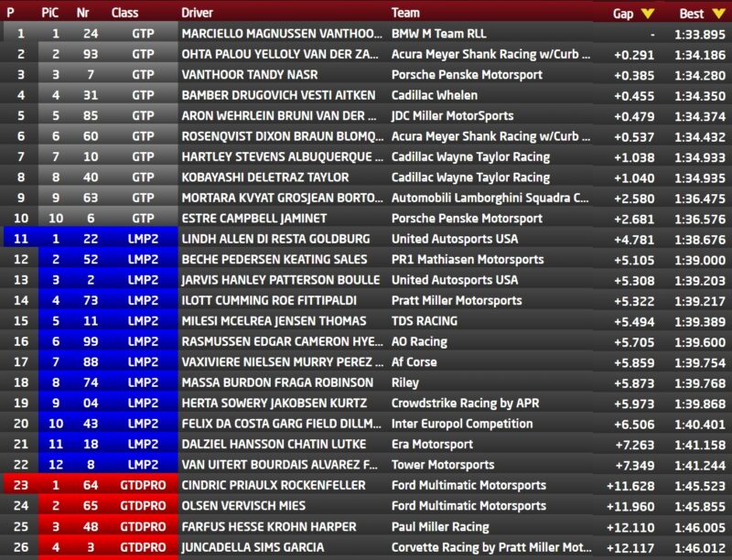This screenshot has width=732, height=560.
Task: Click gap value +4.781
Action: click(x=634, y=240)
